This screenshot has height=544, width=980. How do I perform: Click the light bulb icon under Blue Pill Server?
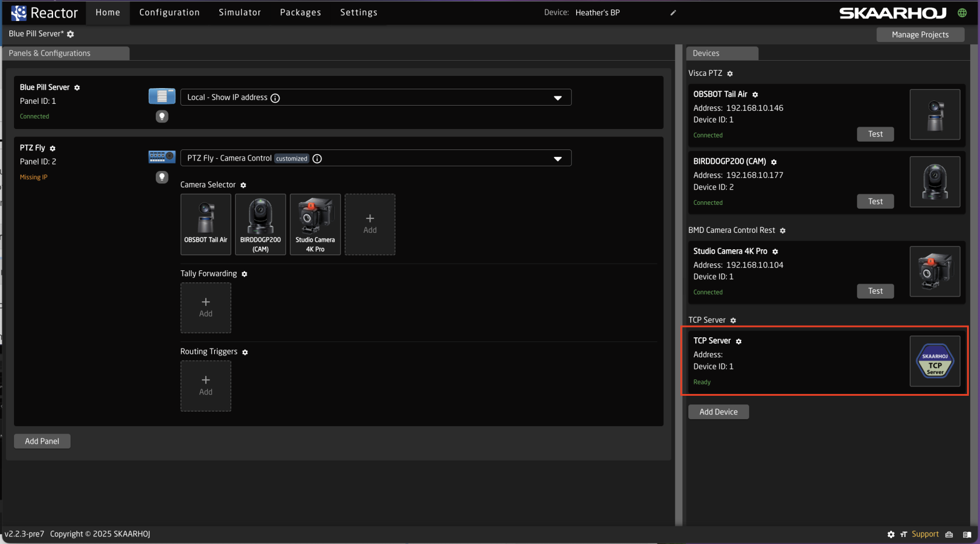162,116
